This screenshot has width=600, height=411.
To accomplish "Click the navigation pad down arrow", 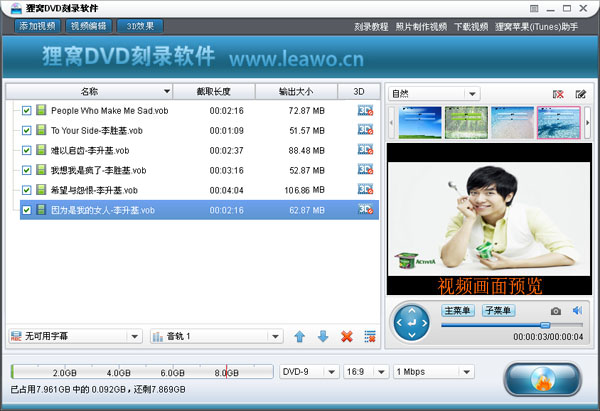I will [x=412, y=335].
